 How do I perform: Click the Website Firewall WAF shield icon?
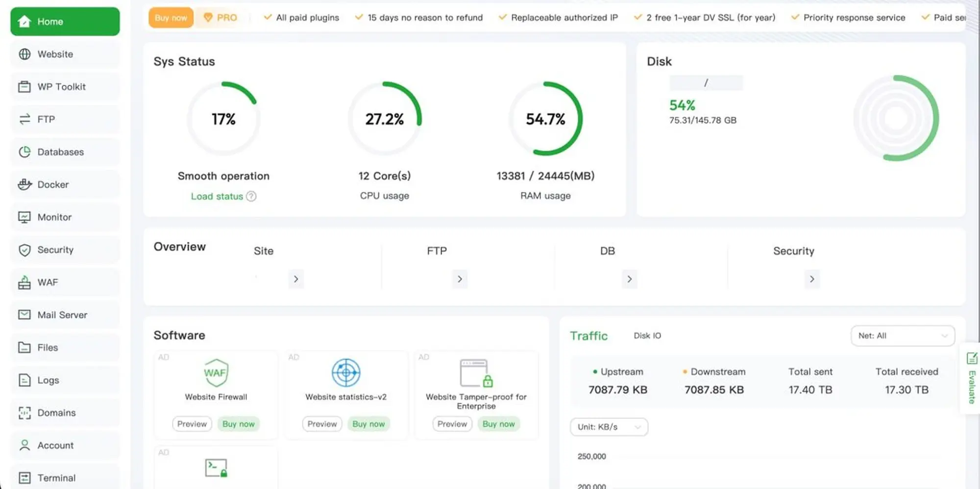(216, 373)
